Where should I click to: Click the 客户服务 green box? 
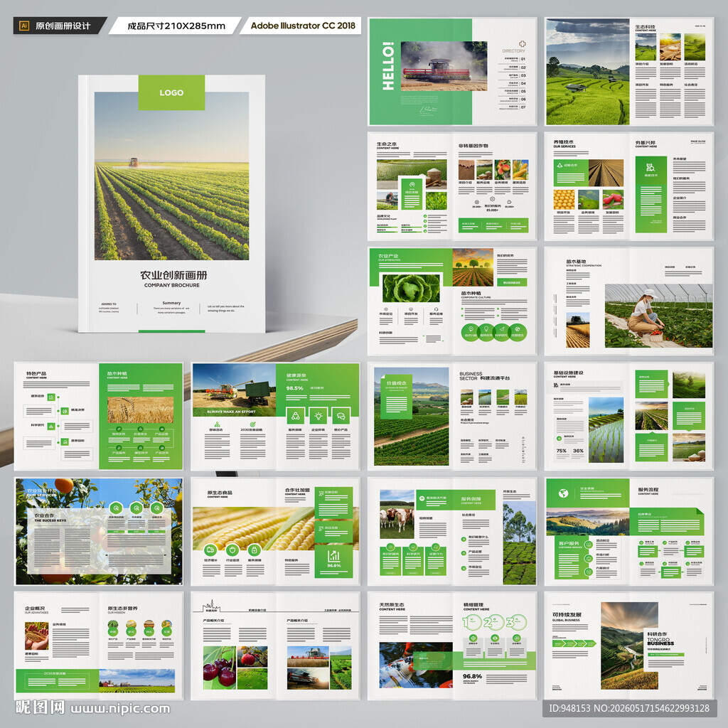[x=569, y=557]
